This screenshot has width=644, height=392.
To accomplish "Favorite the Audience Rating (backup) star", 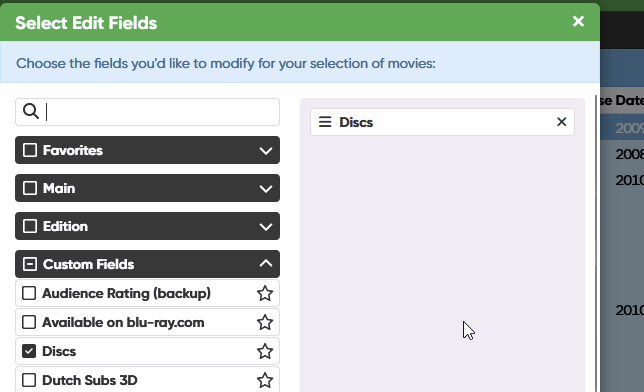I will [265, 293].
